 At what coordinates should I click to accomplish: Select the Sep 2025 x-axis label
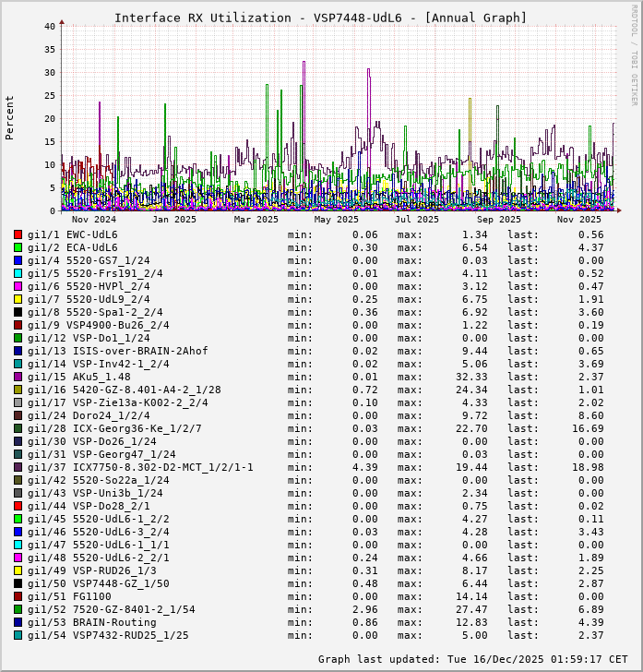tap(498, 220)
